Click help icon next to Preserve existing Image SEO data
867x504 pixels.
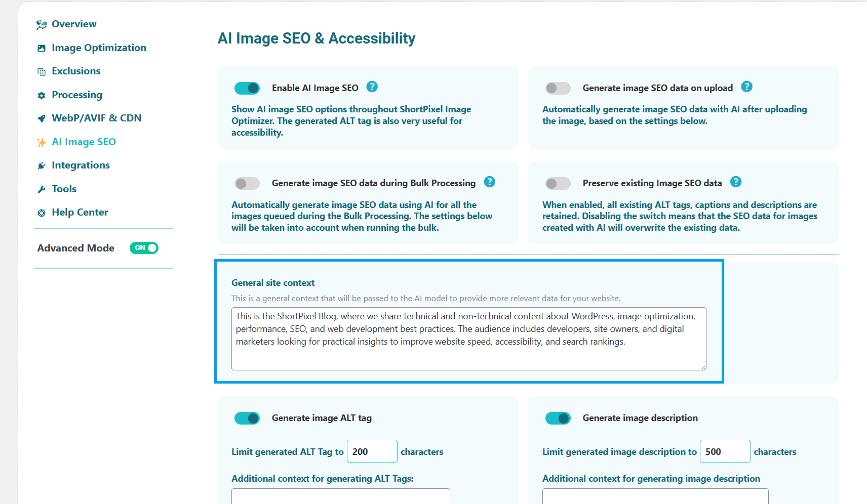(x=736, y=182)
